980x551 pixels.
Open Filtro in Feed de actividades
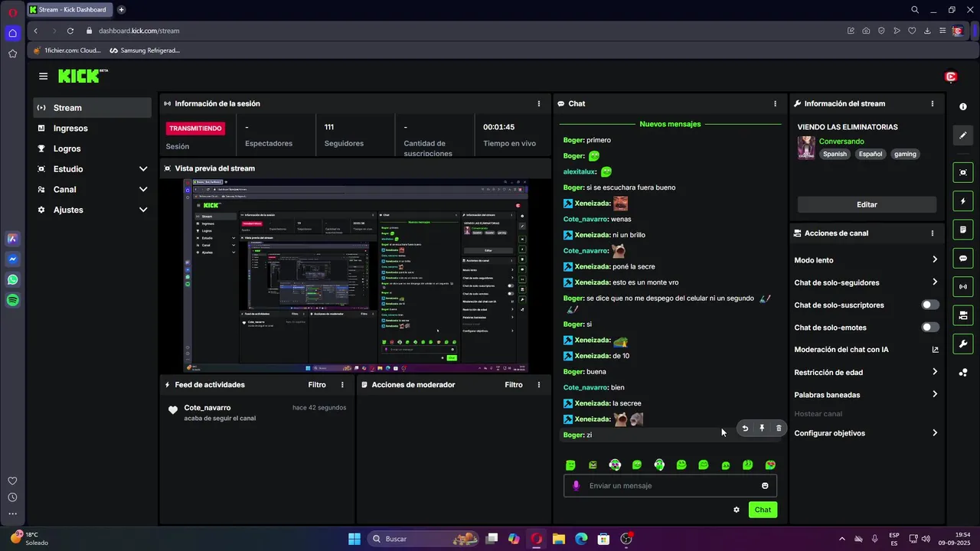point(317,385)
